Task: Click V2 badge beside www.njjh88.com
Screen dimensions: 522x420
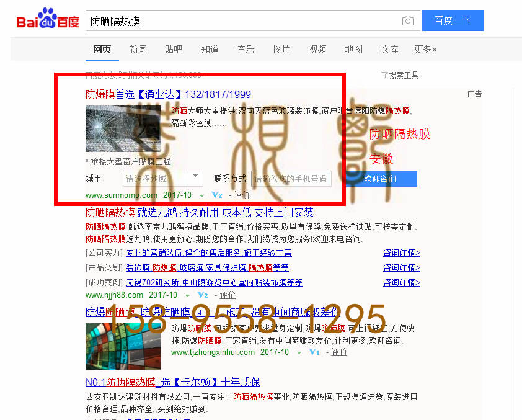Action: tap(202, 295)
